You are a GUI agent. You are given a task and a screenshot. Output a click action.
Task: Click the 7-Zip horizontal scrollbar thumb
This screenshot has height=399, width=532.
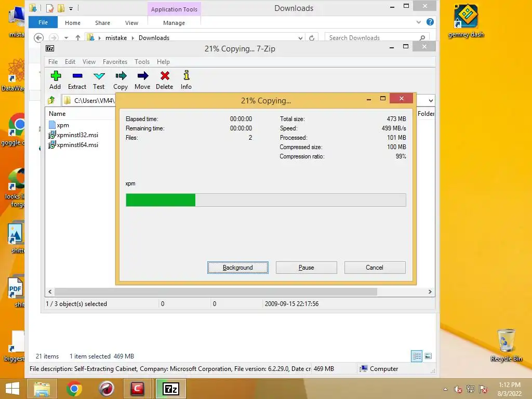click(x=216, y=292)
